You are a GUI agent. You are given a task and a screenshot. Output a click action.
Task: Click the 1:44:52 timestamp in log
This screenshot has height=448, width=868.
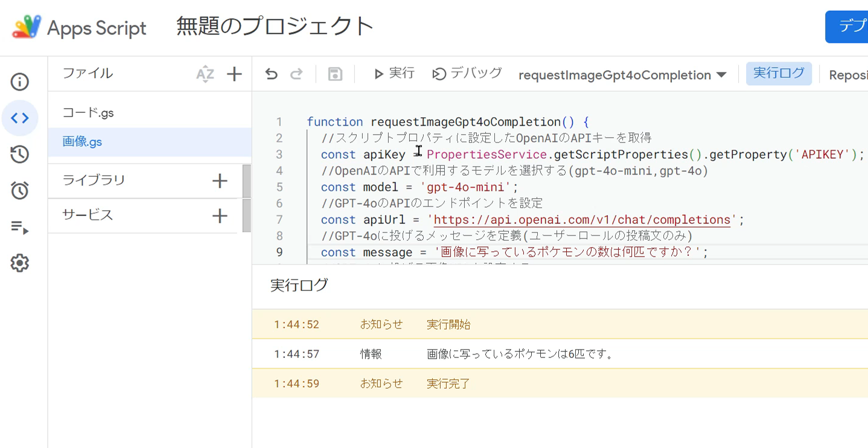296,325
